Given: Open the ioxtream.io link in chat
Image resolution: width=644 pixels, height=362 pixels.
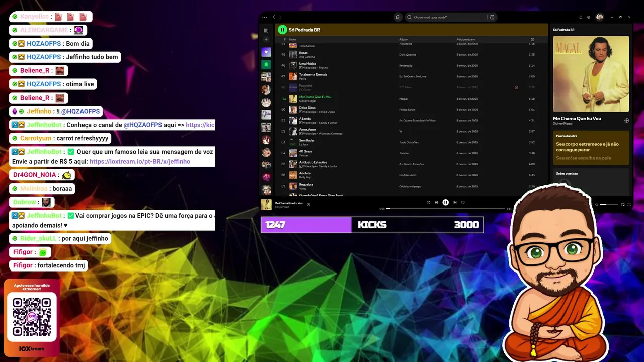Looking at the screenshot, I should [140, 162].
